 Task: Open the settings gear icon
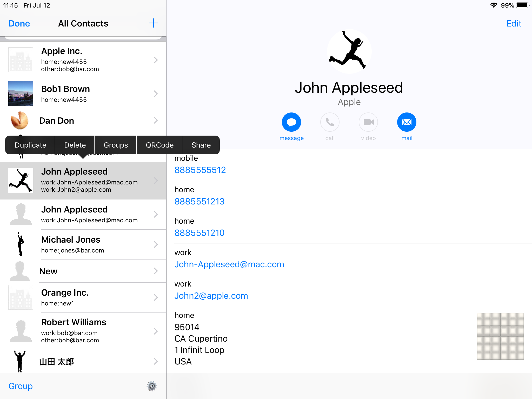[x=152, y=386]
